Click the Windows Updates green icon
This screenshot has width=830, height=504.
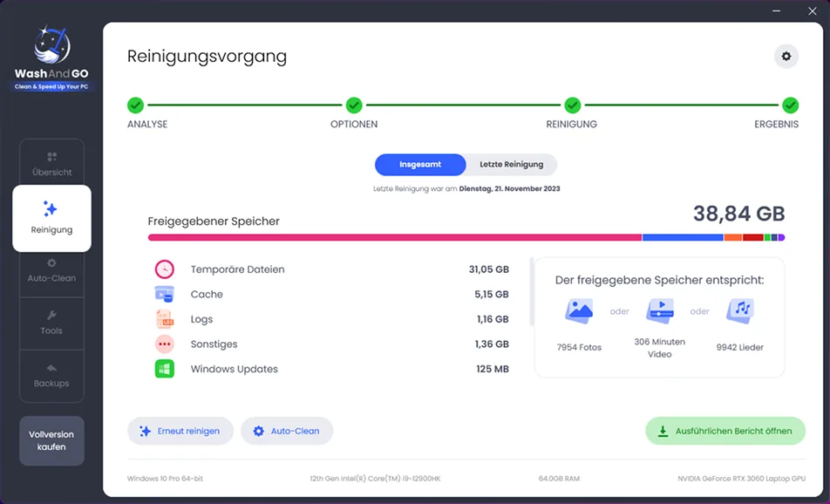point(165,369)
